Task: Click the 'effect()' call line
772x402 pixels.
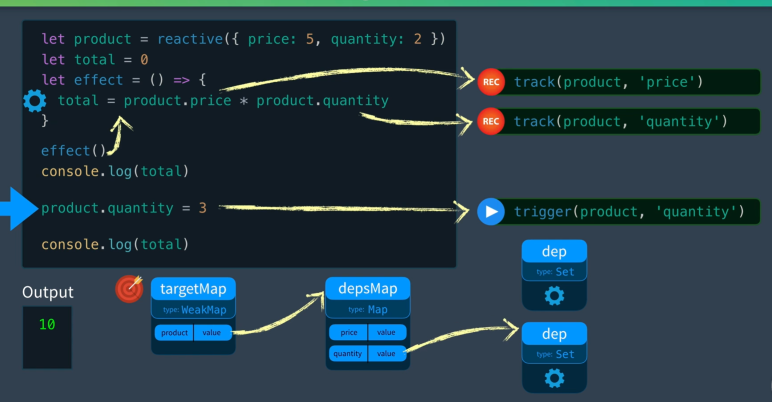Action: [74, 151]
